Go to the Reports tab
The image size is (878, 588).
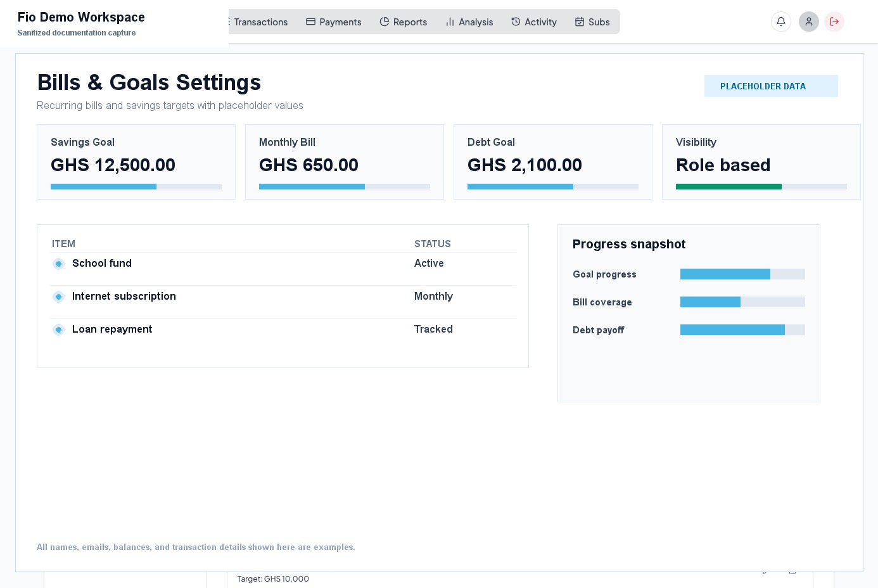(404, 22)
